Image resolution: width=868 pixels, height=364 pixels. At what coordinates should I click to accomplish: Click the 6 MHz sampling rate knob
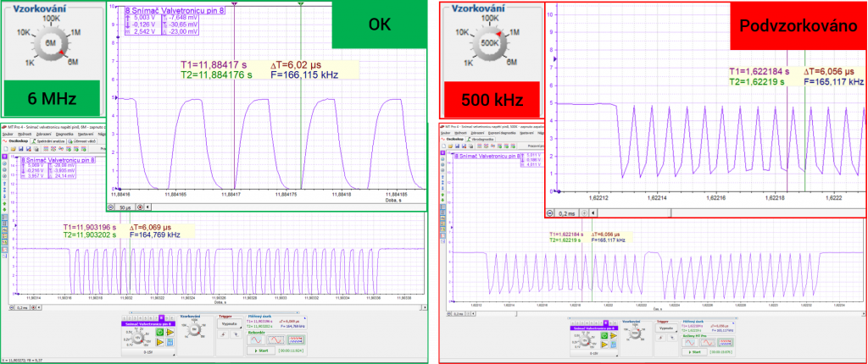click(x=52, y=42)
